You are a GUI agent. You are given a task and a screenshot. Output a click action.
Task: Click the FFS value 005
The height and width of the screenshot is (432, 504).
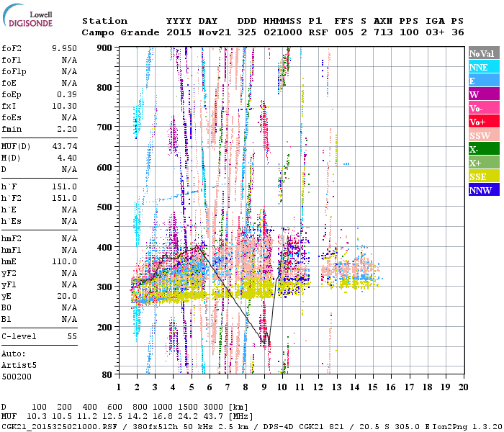344,32
